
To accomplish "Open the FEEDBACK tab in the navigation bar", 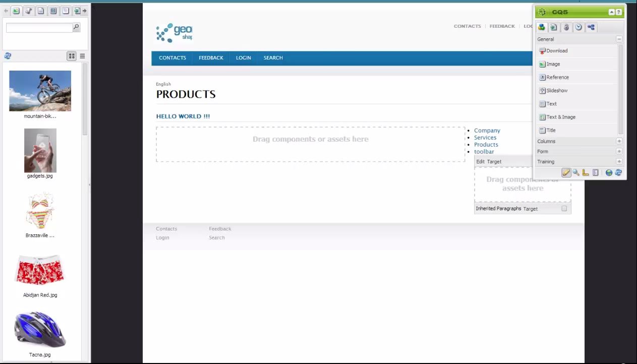I will (x=211, y=57).
